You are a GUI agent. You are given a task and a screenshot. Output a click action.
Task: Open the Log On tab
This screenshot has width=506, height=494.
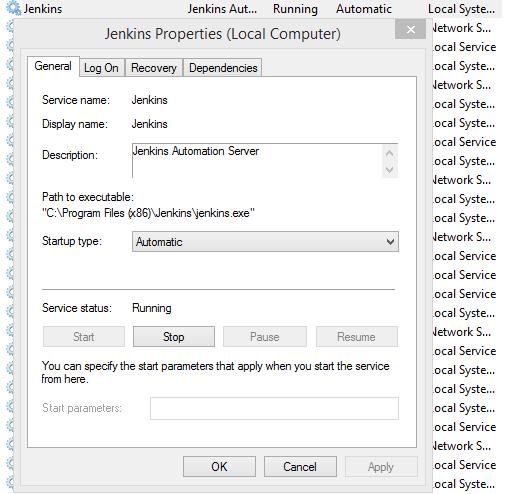(x=101, y=68)
